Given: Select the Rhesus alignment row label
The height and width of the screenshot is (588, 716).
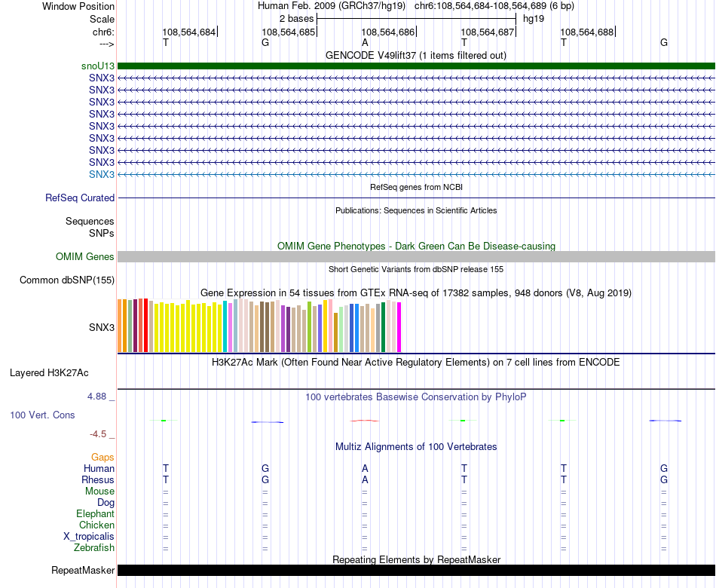Looking at the screenshot, I should [x=98, y=480].
